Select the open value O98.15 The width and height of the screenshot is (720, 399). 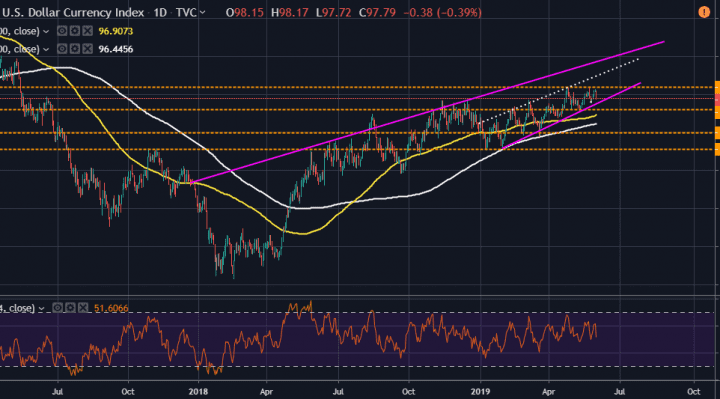245,12
